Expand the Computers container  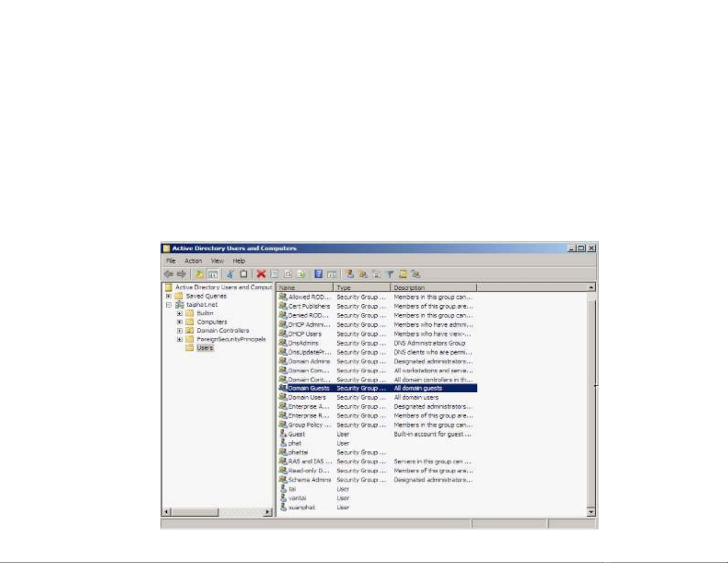pos(180,322)
